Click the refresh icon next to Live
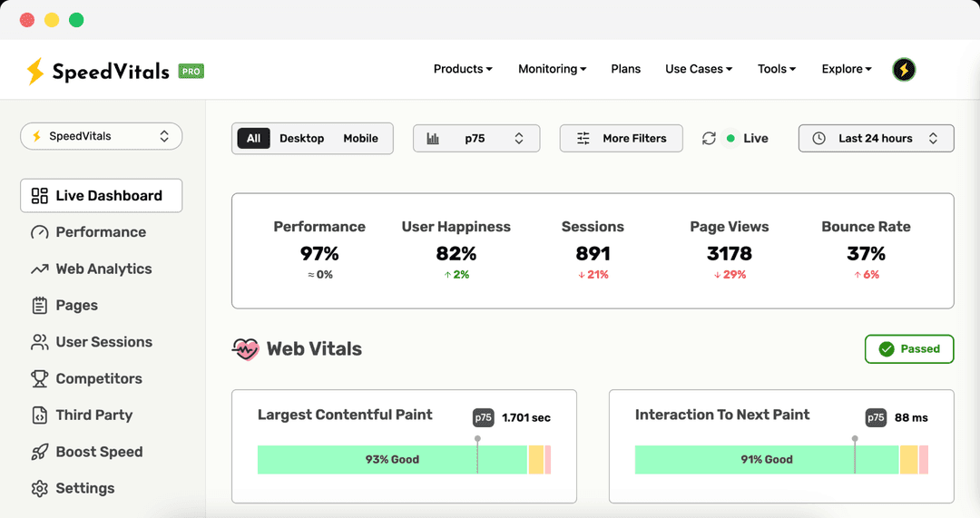The width and height of the screenshot is (980, 518). click(x=709, y=138)
